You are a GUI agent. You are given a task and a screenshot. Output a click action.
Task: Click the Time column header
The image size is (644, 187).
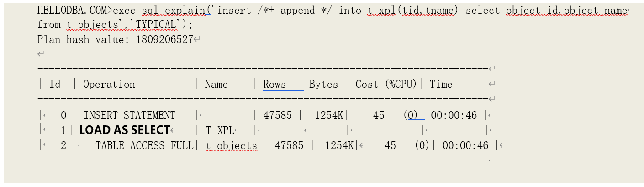pos(441,85)
